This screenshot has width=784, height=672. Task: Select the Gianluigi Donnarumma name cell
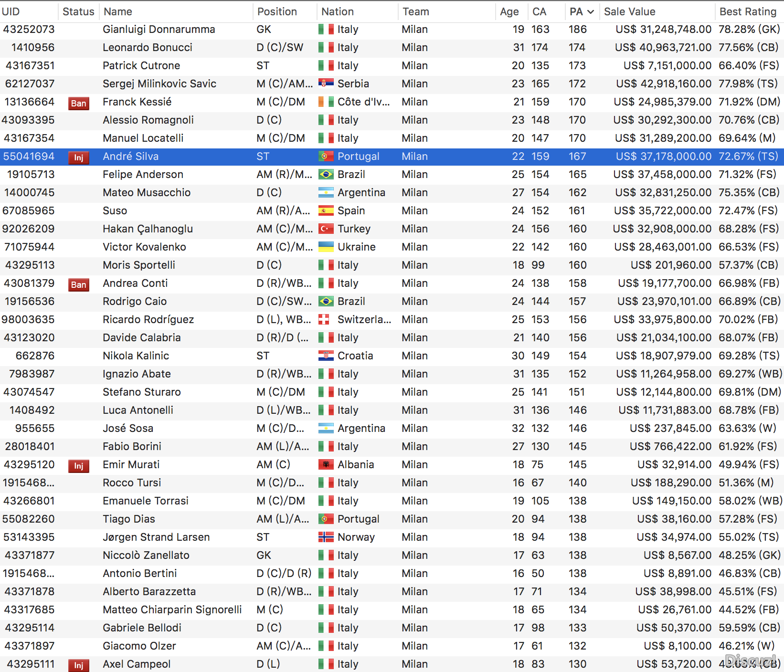pos(159,29)
